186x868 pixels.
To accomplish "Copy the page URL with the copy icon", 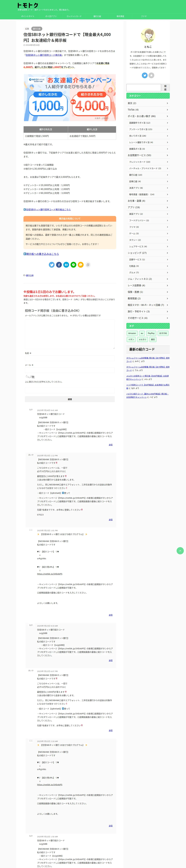I will [x=88, y=265].
